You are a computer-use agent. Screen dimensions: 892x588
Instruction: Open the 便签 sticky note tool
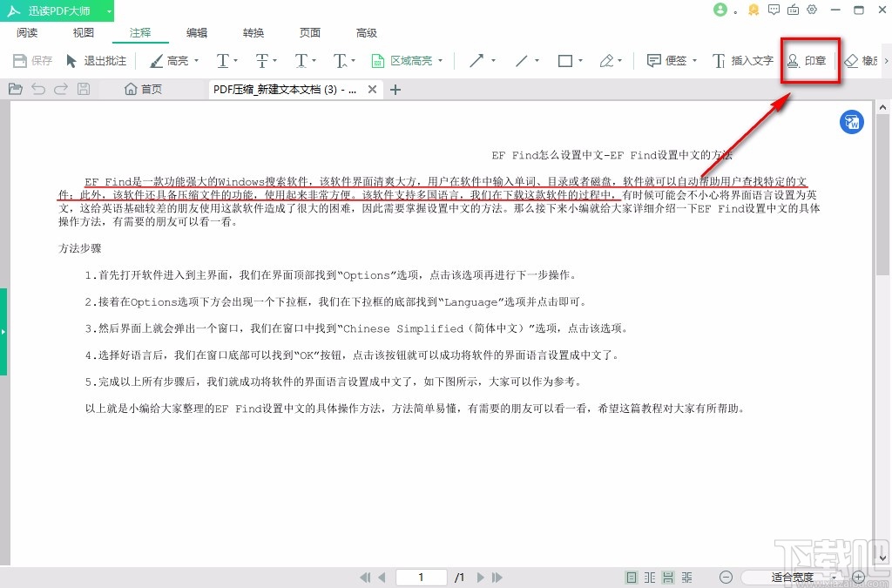pos(667,61)
